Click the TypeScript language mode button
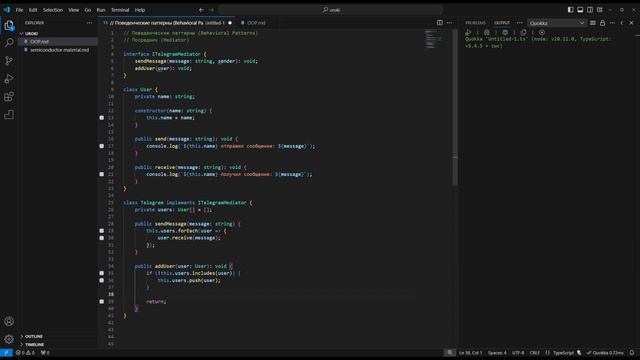The width and height of the screenshot is (640, 360). pyautogui.click(x=563, y=353)
